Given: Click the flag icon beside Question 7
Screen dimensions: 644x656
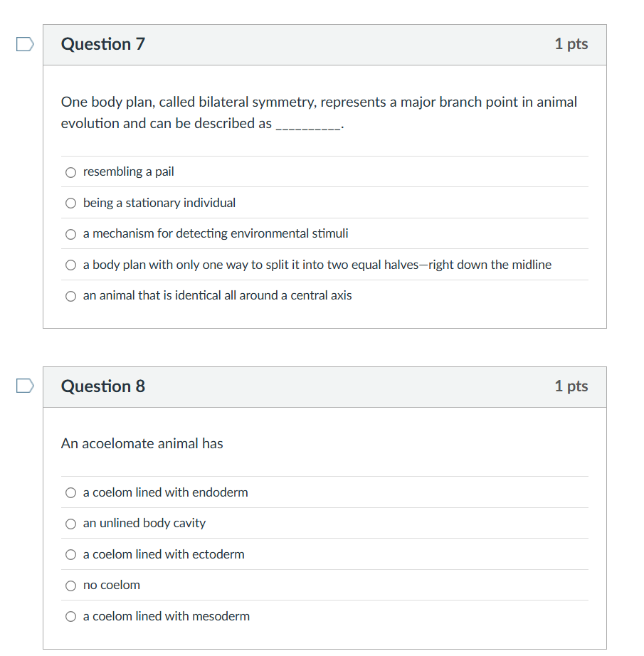Looking at the screenshot, I should coord(24,43).
